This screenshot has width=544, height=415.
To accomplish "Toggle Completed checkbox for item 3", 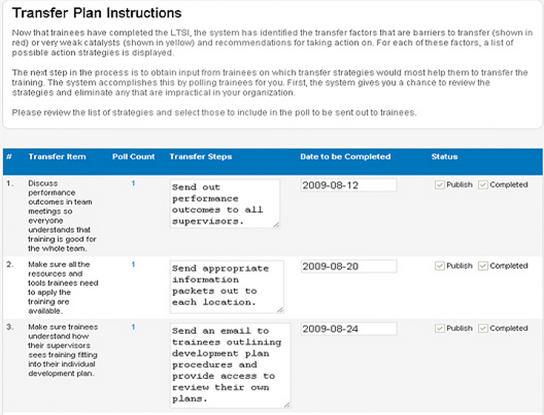I will click(483, 328).
